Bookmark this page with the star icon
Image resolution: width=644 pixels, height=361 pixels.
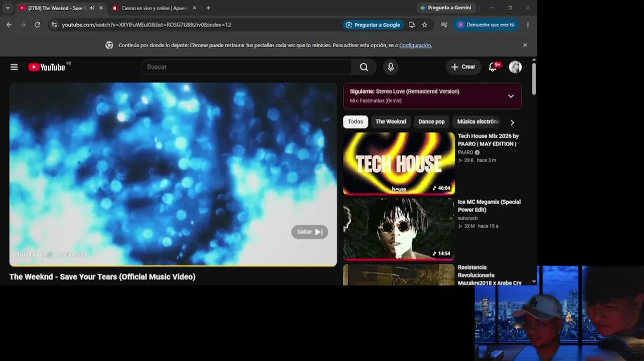coord(425,25)
